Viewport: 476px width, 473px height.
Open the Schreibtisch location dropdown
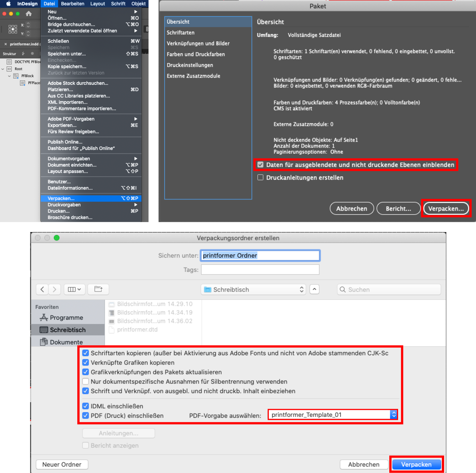coord(253,290)
